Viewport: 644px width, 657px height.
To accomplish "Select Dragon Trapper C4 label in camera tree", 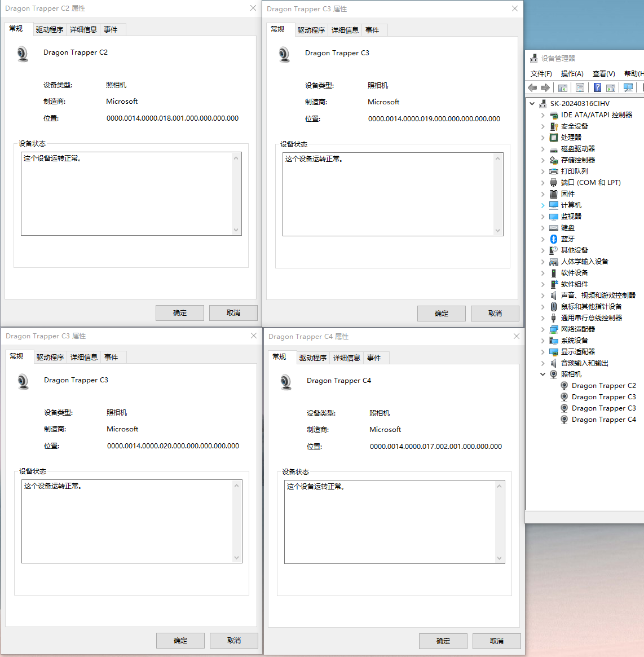I will [x=604, y=420].
